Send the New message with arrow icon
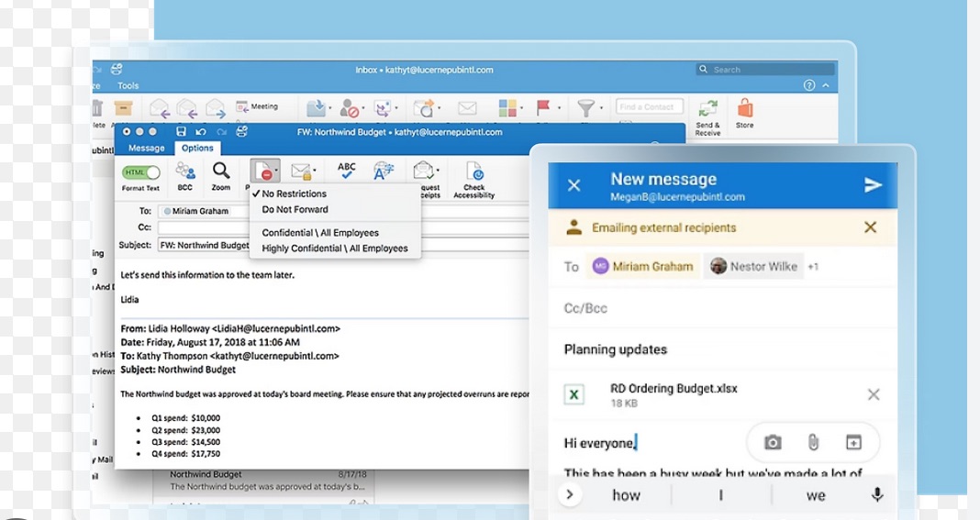Image resolution: width=980 pixels, height=520 pixels. 873,184
